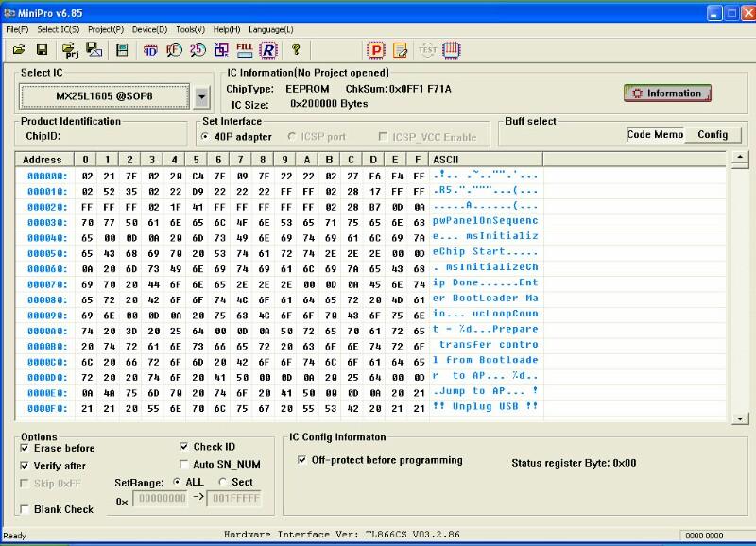Click the Address column header
The height and width of the screenshot is (546, 756).
point(44,160)
